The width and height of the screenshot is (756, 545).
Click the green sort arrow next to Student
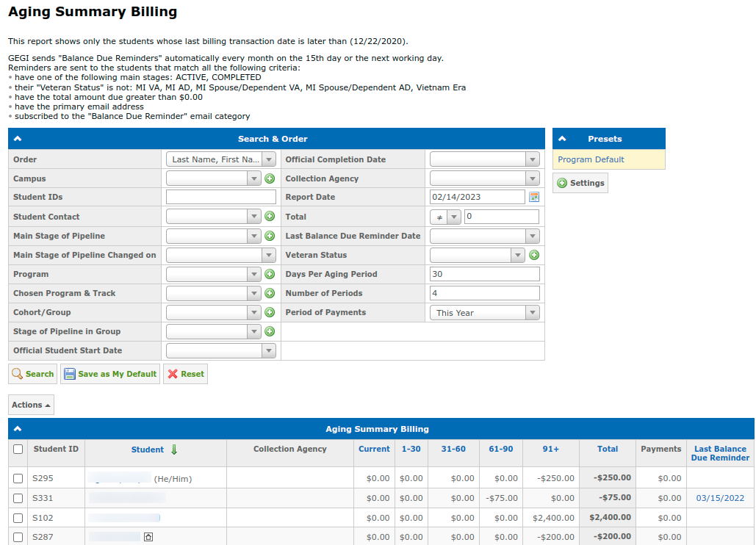point(174,450)
